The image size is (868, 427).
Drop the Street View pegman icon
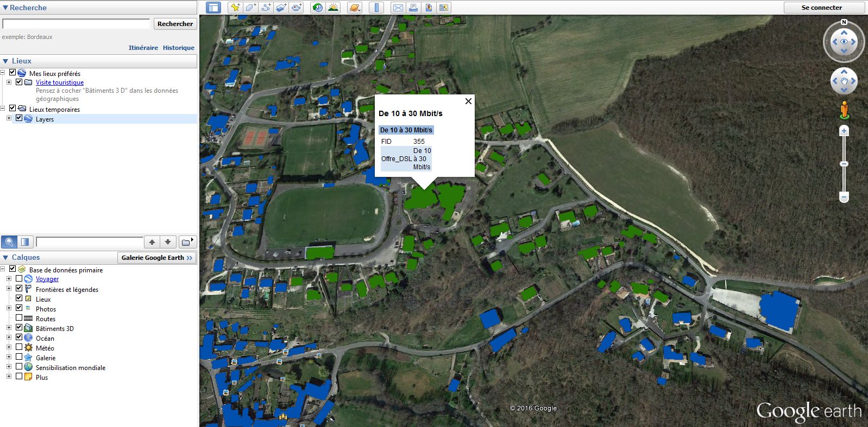[x=844, y=110]
